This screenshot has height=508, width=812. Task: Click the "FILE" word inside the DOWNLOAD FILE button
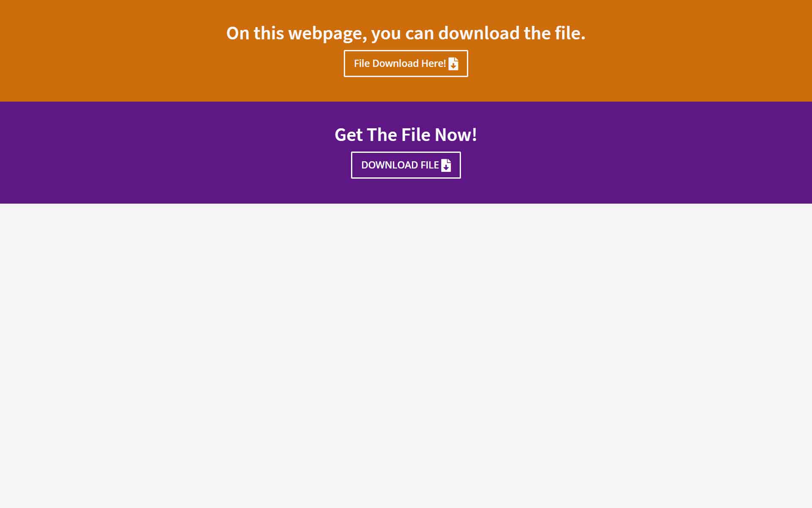430,165
